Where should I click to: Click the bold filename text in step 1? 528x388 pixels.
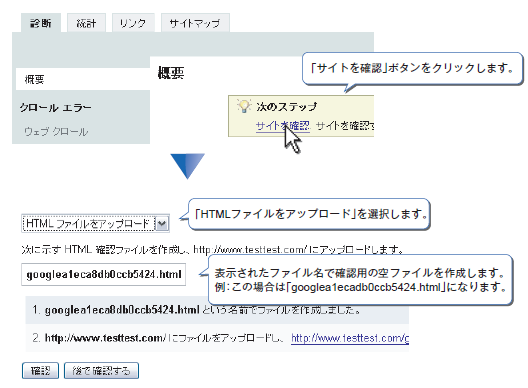(x=122, y=310)
